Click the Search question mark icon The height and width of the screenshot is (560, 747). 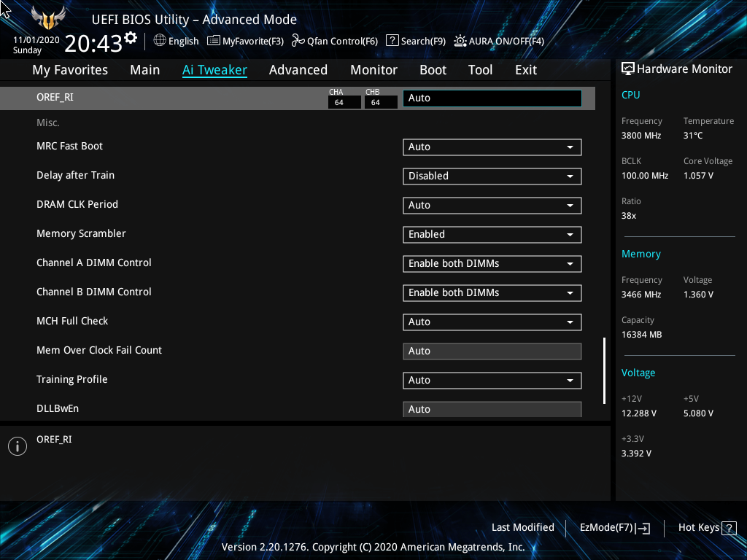point(392,41)
